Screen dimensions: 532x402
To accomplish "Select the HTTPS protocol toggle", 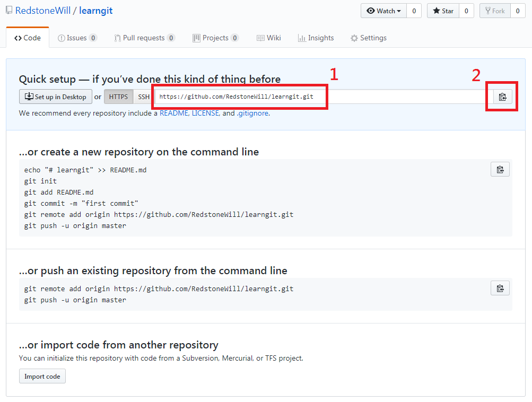I will click(x=118, y=97).
